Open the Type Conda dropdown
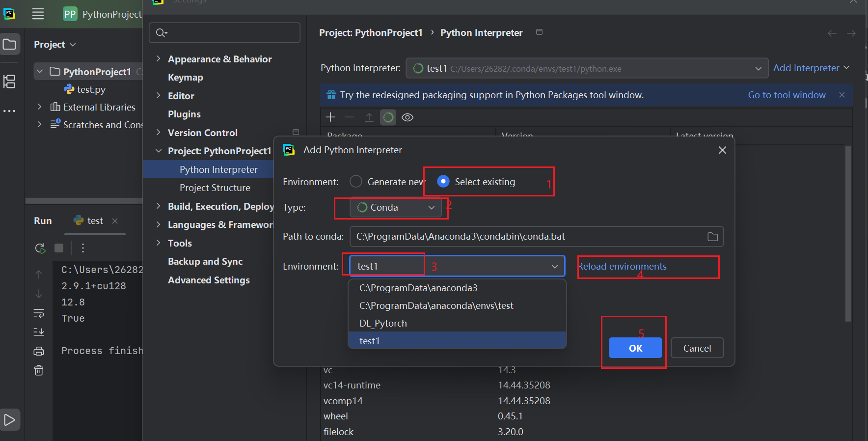The height and width of the screenshot is (441, 868). (x=396, y=207)
